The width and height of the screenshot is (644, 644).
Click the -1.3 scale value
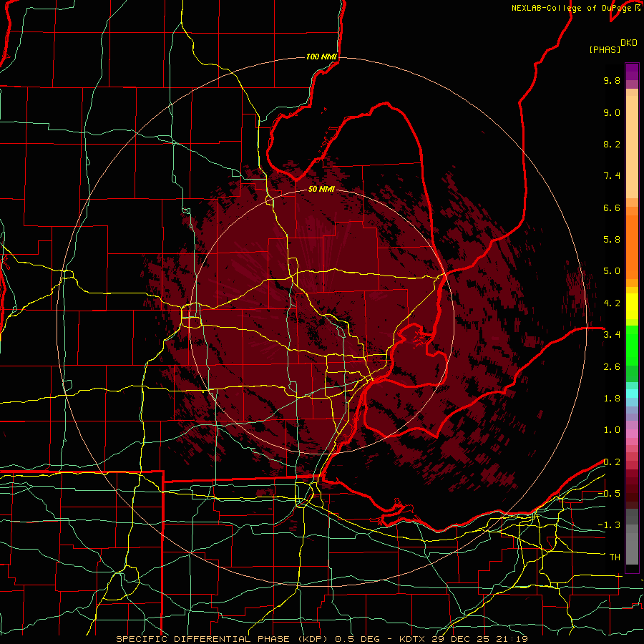click(x=609, y=525)
